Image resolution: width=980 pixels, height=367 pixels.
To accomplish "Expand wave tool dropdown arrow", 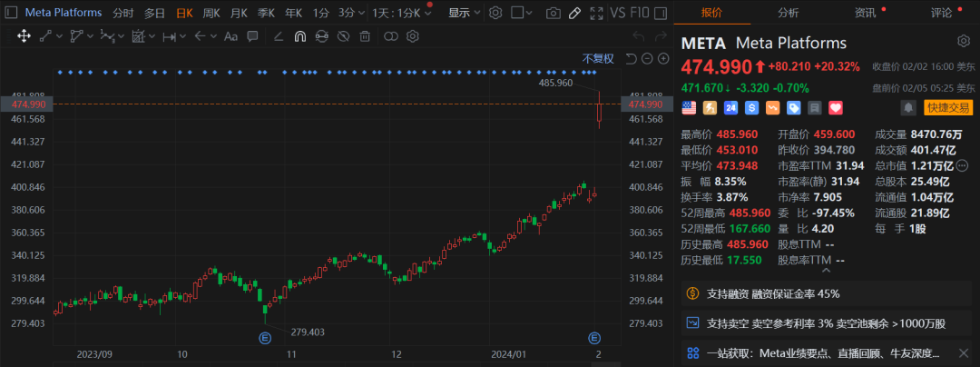I will click(122, 36).
